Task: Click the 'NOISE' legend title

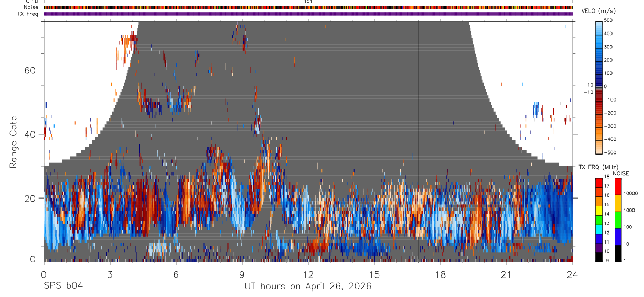Action: point(621,173)
